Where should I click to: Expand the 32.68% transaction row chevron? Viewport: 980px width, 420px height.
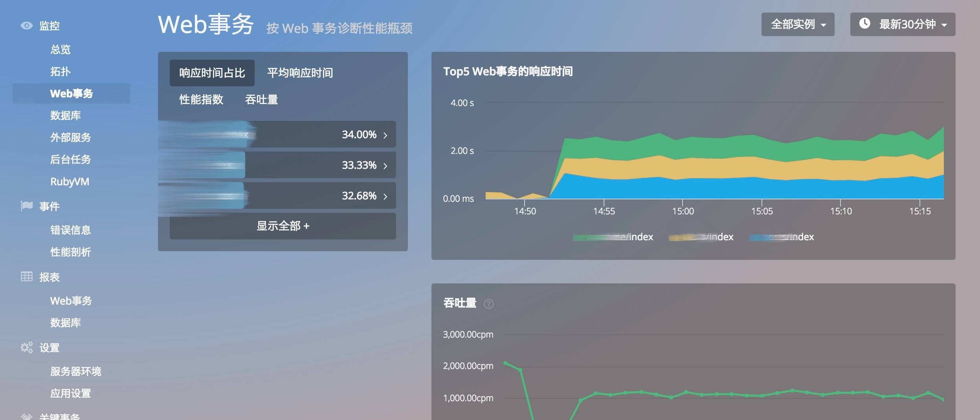(385, 196)
